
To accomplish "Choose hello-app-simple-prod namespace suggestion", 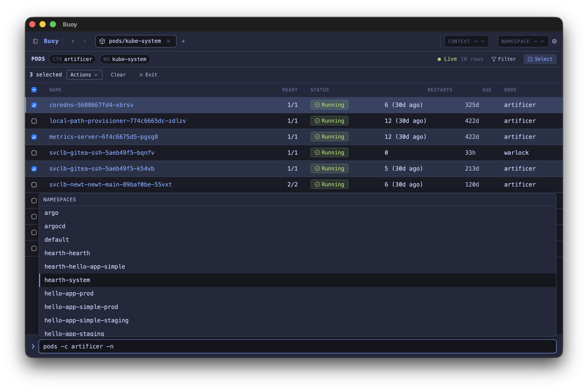I will coord(298,307).
